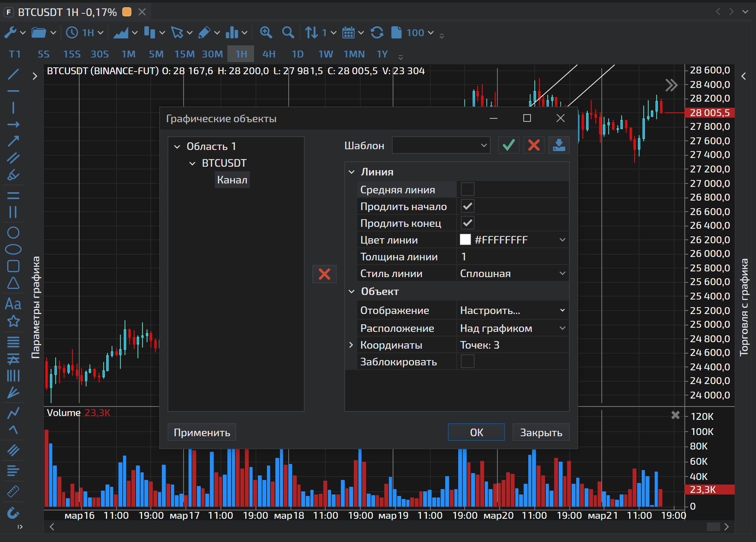Click the download template icon
Screen dimensions: 756x542
click(559, 145)
